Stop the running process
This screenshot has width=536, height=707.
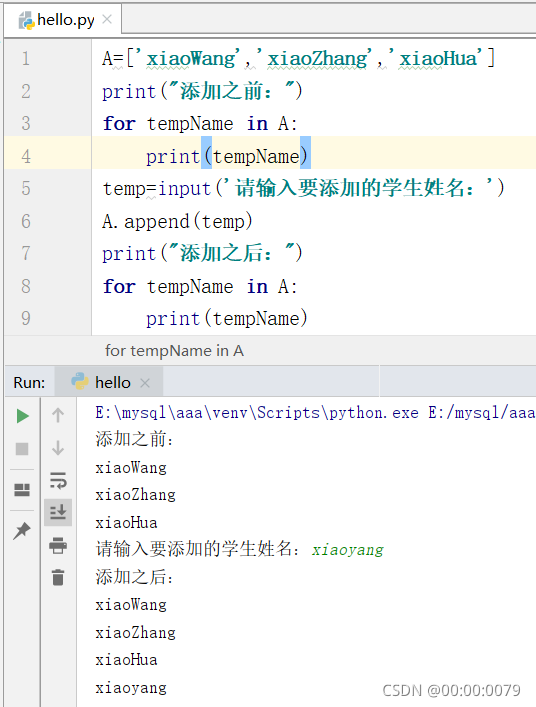point(22,449)
